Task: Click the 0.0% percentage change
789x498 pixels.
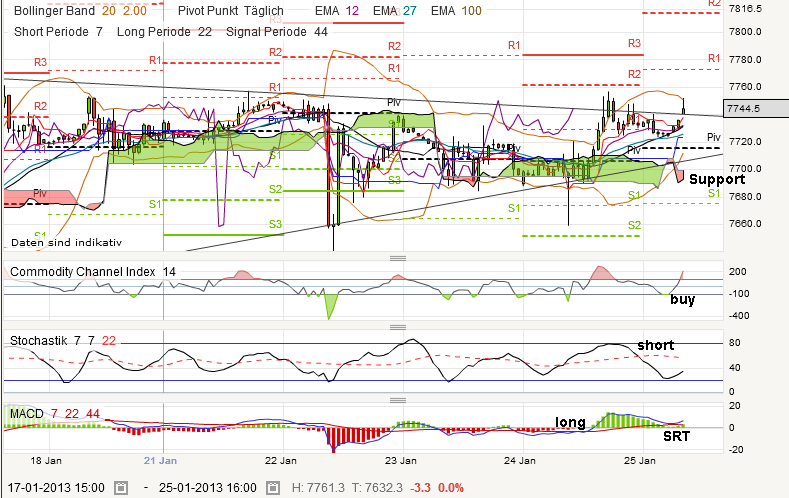Action: click(450, 487)
